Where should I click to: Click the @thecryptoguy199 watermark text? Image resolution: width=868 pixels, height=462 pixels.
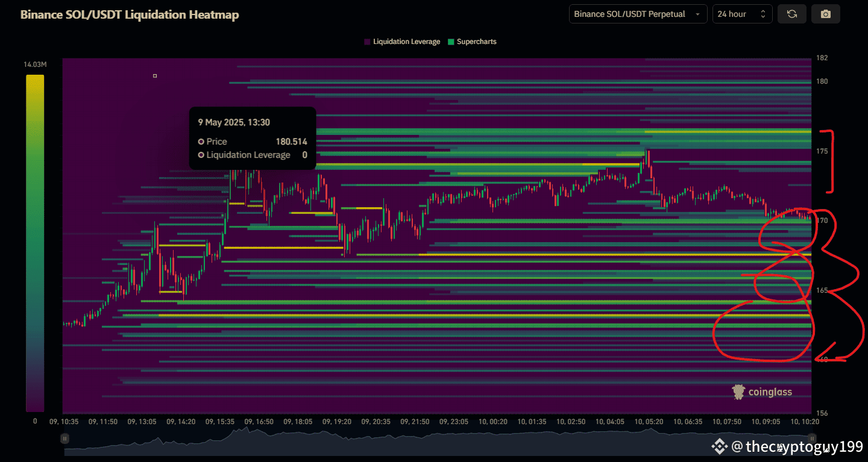(796, 446)
